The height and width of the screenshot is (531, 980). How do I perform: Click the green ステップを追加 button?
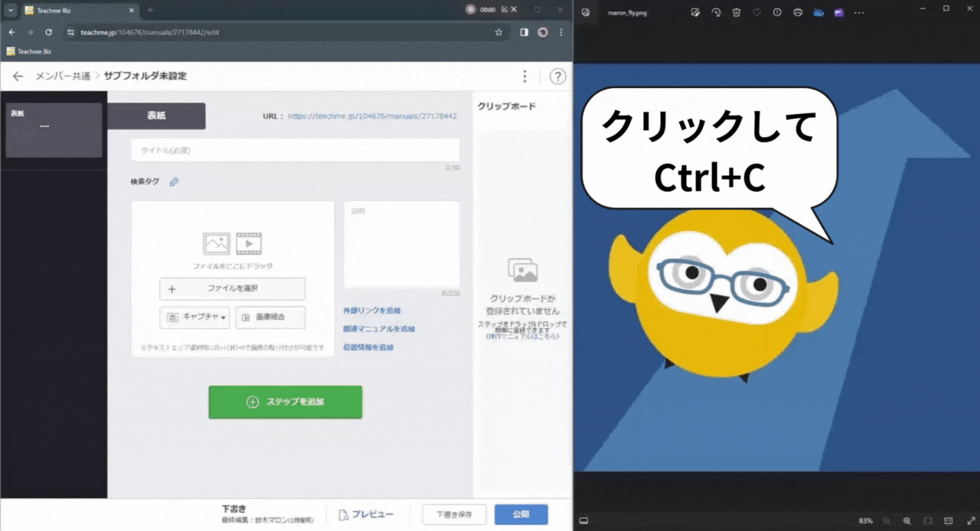[285, 402]
